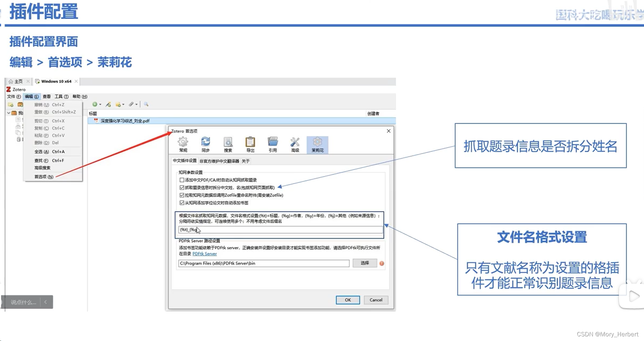This screenshot has height=341, width=644.
Task: Toggle 拉取知网元数据后调用Zotfile重命名附件 checkbox
Action: click(182, 195)
